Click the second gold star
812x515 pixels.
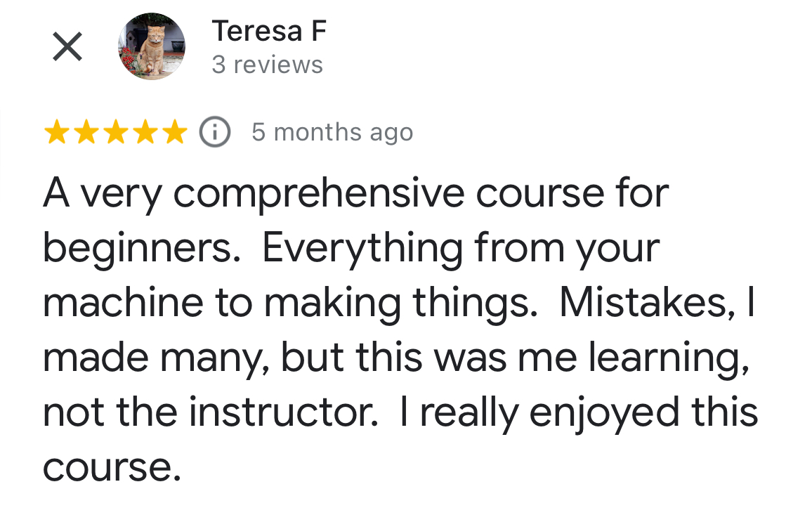pyautogui.click(x=86, y=131)
